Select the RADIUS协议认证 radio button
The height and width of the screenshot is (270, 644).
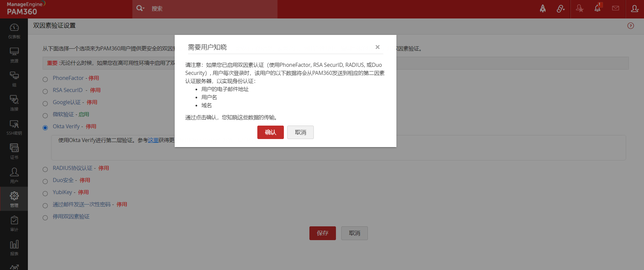45,169
